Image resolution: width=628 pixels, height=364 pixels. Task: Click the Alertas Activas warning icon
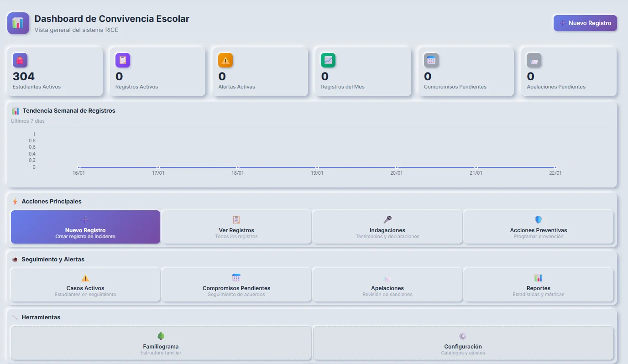pos(225,60)
